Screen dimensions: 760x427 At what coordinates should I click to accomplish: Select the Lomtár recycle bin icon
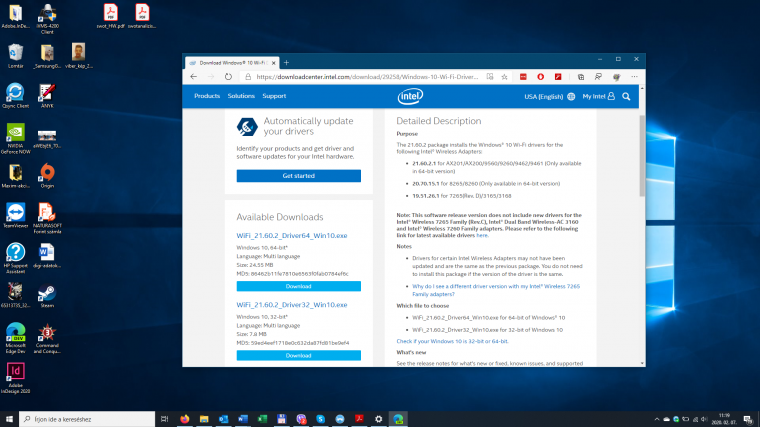click(x=16, y=56)
